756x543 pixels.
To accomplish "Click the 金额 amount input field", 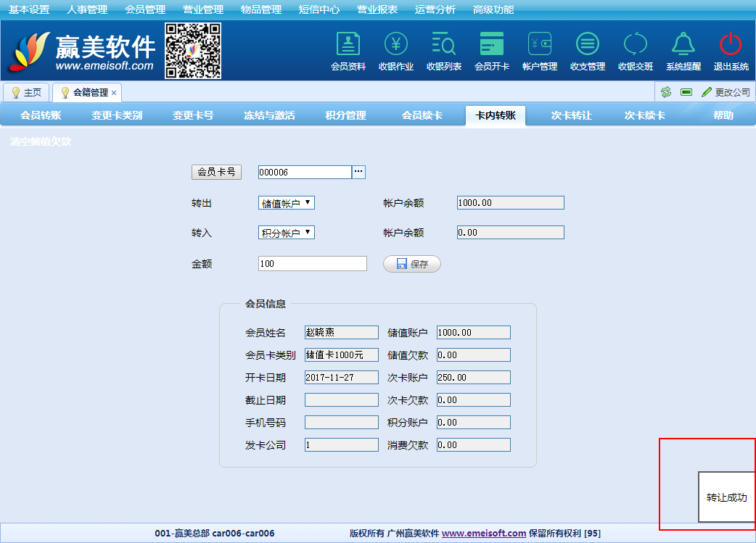I will [312, 264].
